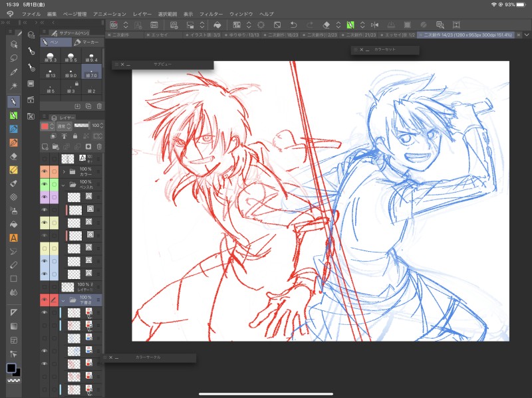Switch to ゆりゆり 13/13 document tab
Image resolution: width=532 pixels, height=398 pixels.
(x=241, y=35)
